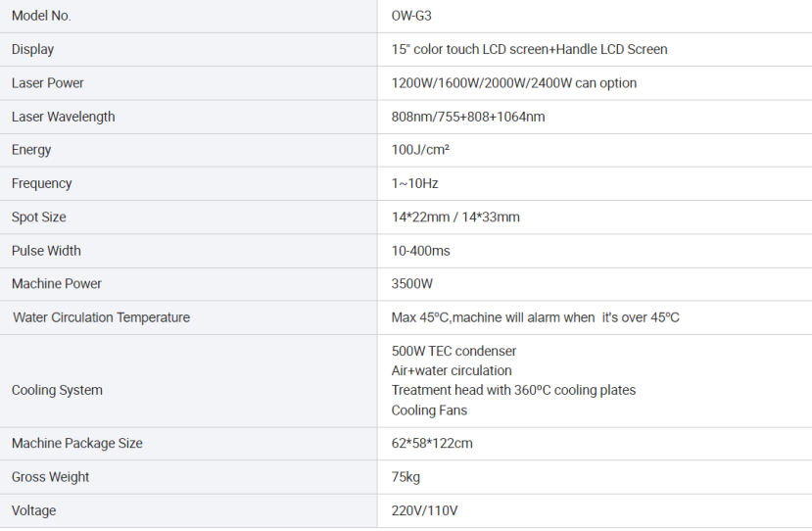The width and height of the screenshot is (812, 531).
Task: Select the Voltage value 220V/110V
Action: click(425, 510)
